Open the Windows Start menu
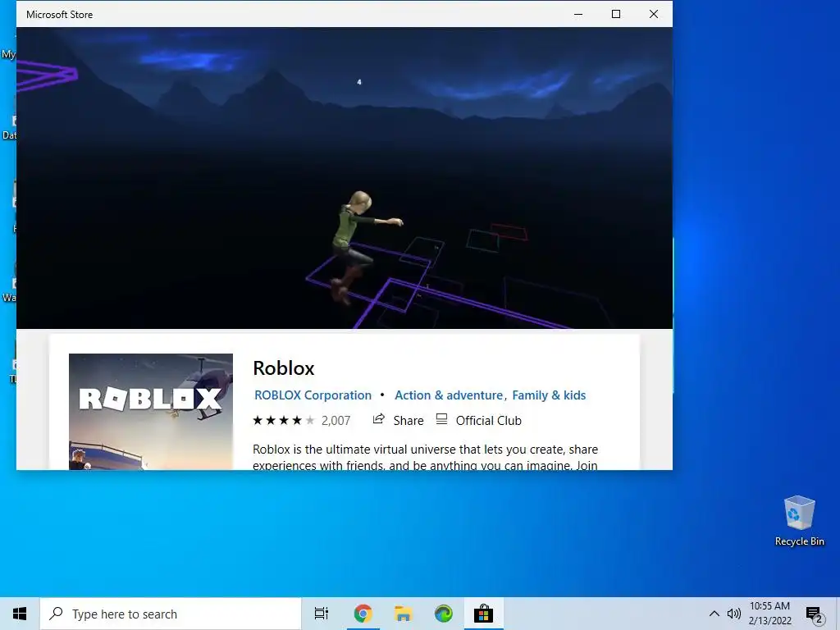Viewport: 840px width, 630px height. (x=20, y=614)
